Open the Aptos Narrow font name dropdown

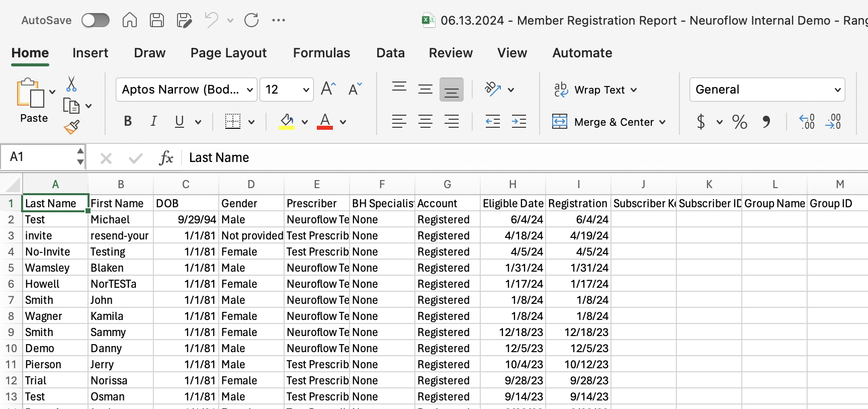(x=187, y=90)
